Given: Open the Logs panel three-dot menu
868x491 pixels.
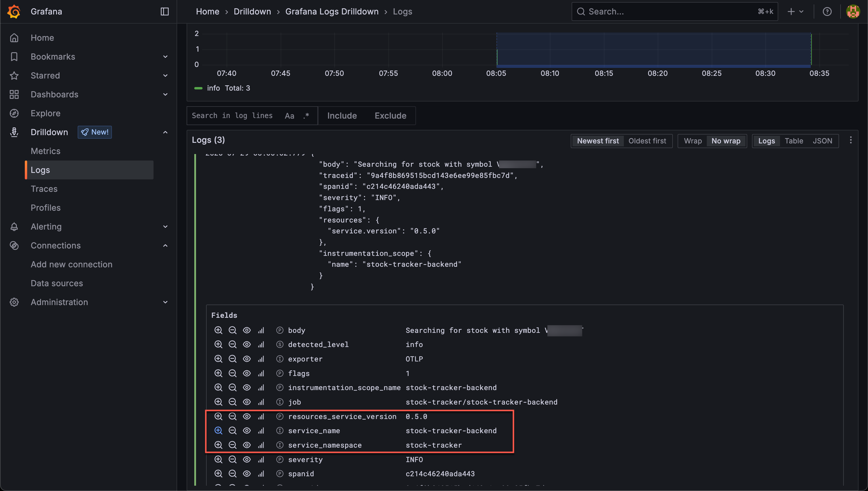Looking at the screenshot, I should 851,140.
